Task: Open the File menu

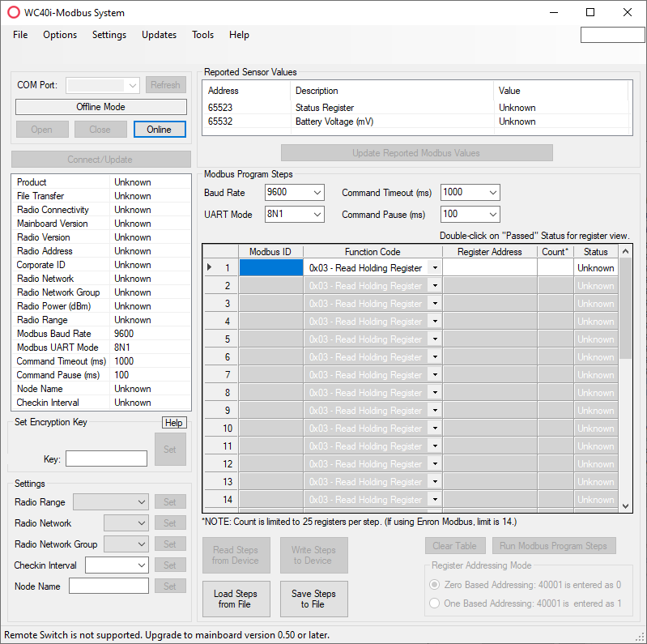Action: point(20,35)
